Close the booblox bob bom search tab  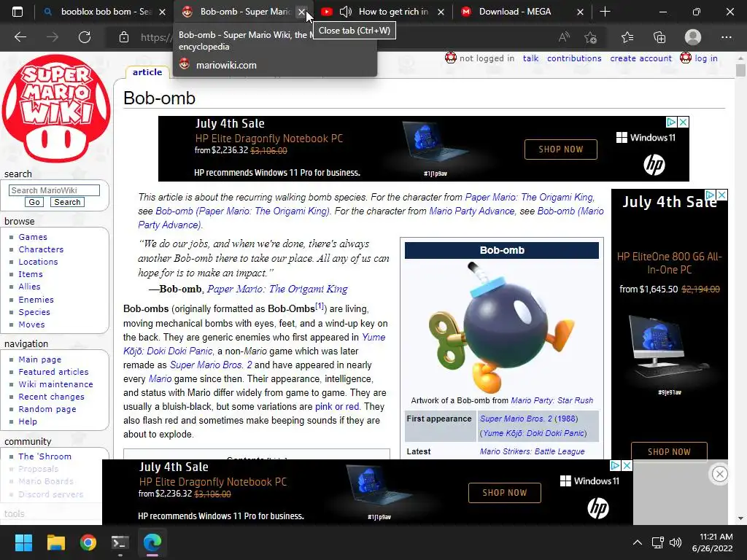163,12
